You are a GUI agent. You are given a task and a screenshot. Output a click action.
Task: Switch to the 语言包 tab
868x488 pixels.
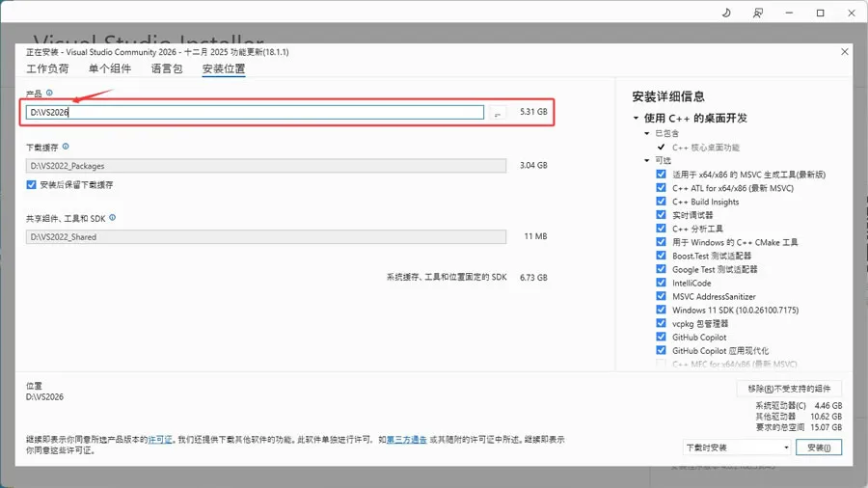coord(167,68)
